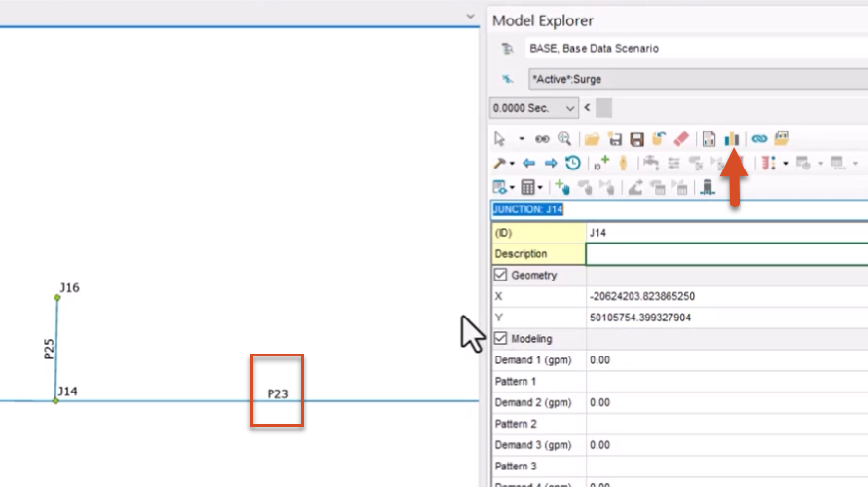Click the icon beside *Active*:Surge field
The image size is (868, 487).
(x=507, y=79)
